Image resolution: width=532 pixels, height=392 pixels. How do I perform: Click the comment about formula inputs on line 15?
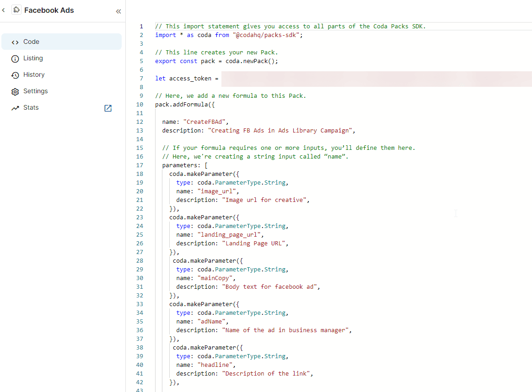tap(289, 148)
